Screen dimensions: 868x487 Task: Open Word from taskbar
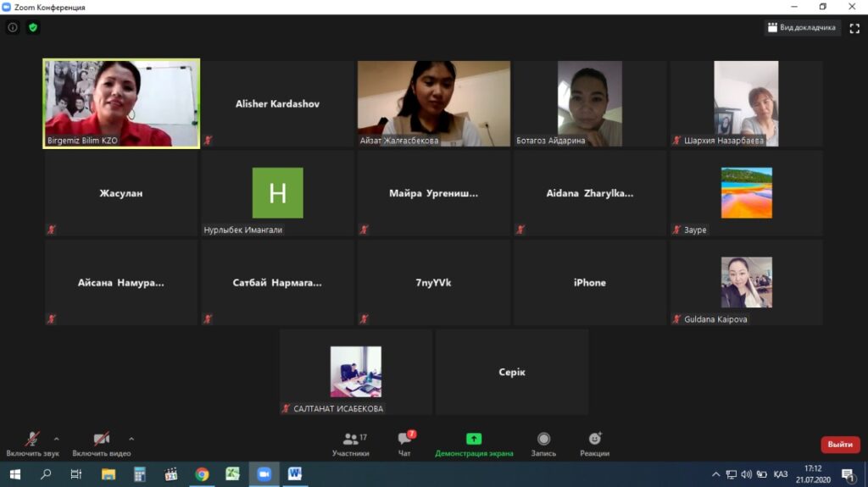click(295, 474)
